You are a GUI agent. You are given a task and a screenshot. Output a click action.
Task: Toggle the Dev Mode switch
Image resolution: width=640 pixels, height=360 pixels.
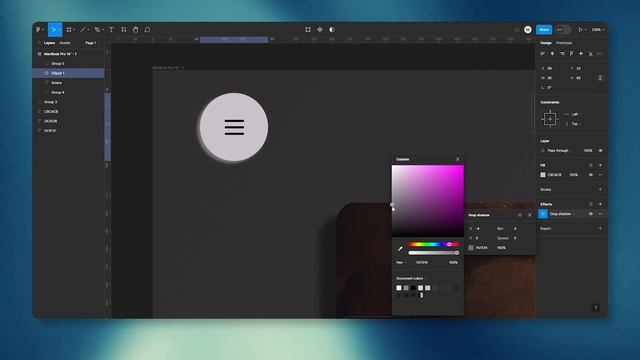pyautogui.click(x=563, y=29)
